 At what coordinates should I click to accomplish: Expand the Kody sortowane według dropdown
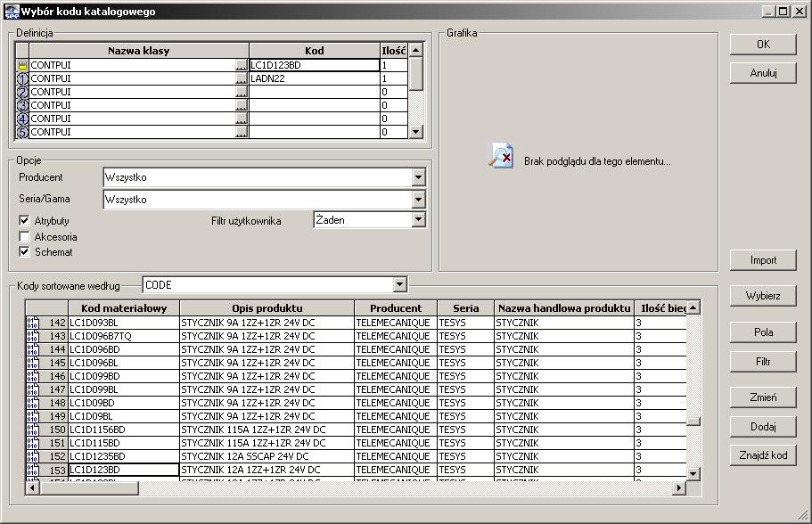[399, 285]
